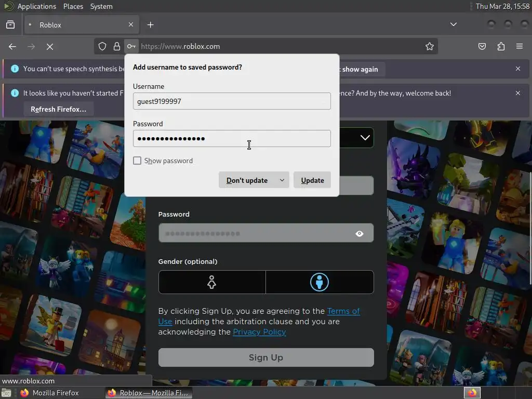The width and height of the screenshot is (532, 399).
Task: Select the female gender icon
Action: tap(212, 282)
